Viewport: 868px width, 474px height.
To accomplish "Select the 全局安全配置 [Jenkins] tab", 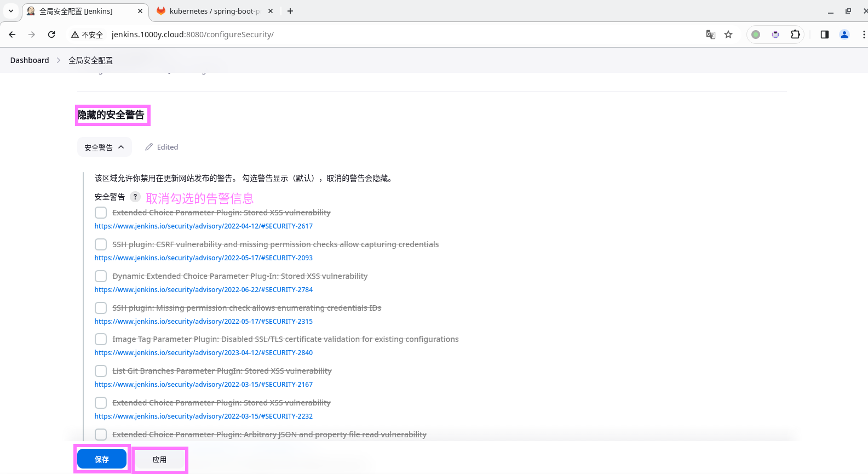I will tap(85, 11).
